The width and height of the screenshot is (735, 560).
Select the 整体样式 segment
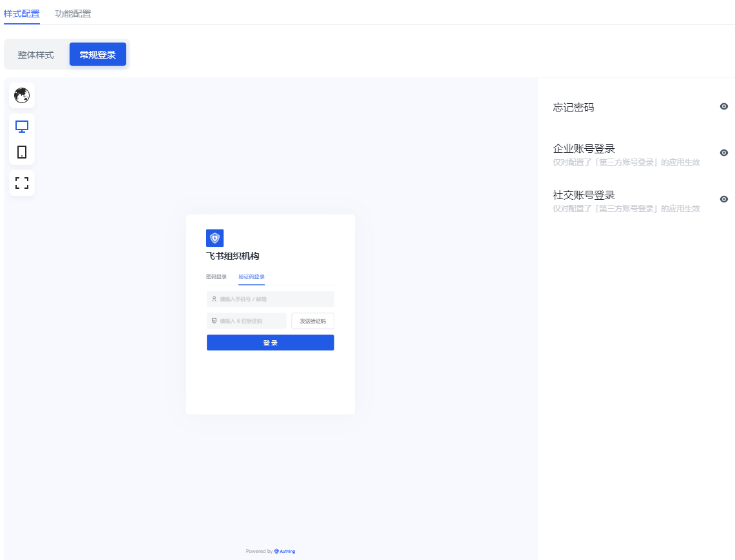coord(36,55)
